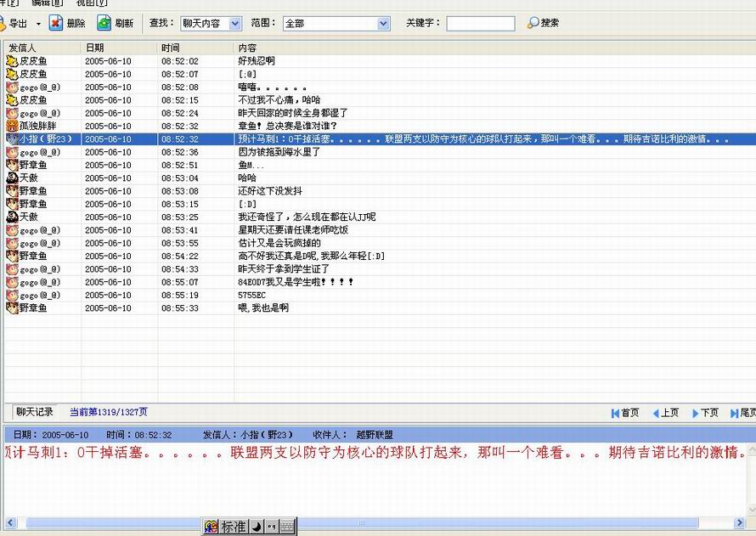Screen dimensions: 756x536
Task: Select the 聊天记录 tab
Action: (x=35, y=412)
